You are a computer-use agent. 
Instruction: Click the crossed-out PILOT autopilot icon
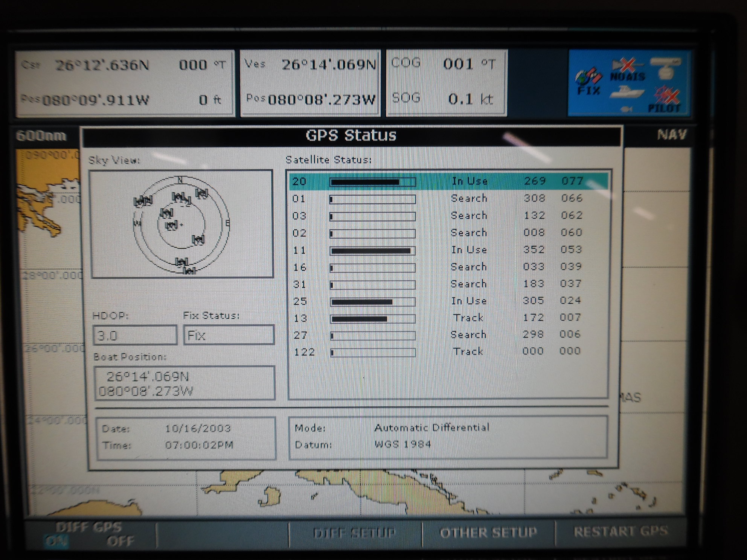pos(666,99)
